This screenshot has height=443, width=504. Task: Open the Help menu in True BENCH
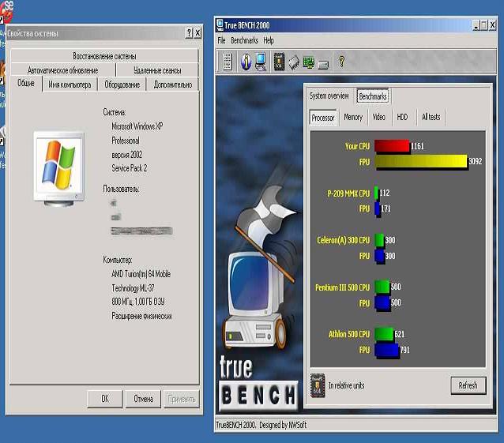(269, 40)
